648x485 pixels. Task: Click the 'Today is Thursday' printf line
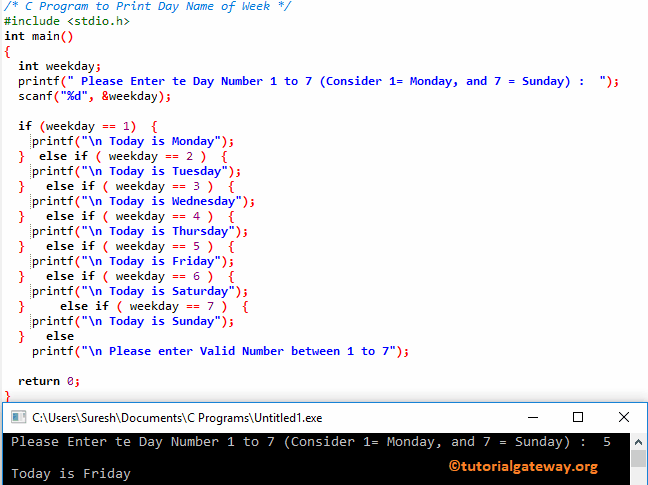pos(140,231)
